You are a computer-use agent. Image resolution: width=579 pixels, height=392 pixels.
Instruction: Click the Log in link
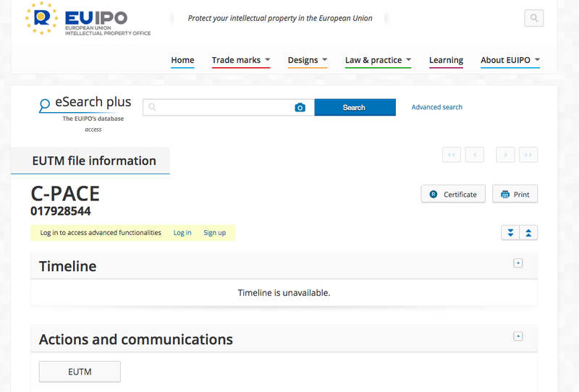182,233
